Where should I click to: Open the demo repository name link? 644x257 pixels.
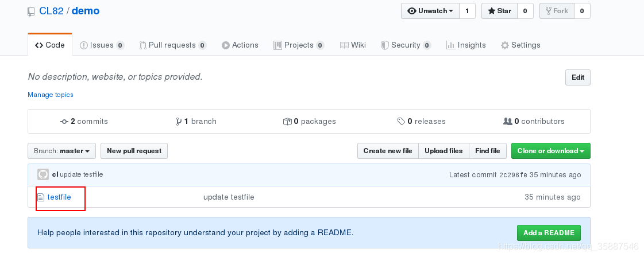point(86,11)
